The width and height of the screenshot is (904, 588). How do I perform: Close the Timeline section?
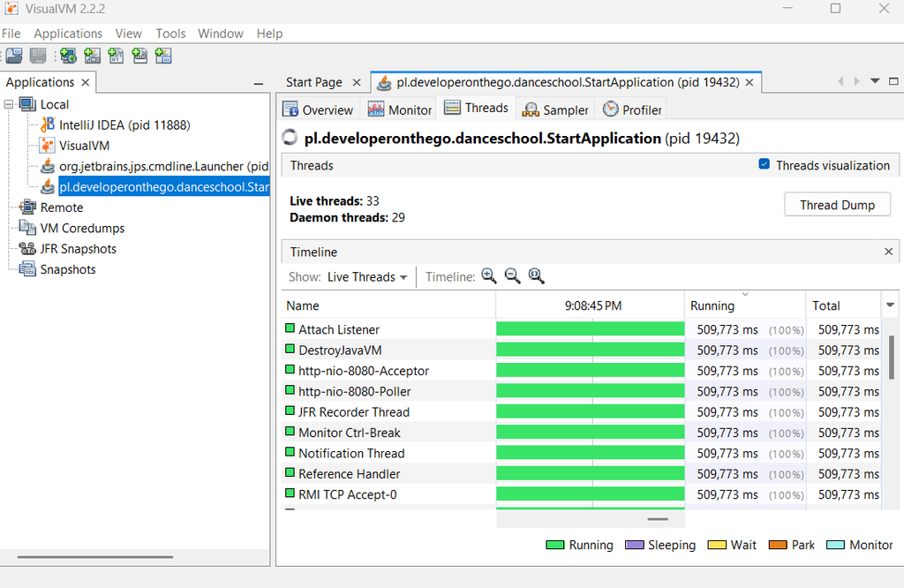888,252
